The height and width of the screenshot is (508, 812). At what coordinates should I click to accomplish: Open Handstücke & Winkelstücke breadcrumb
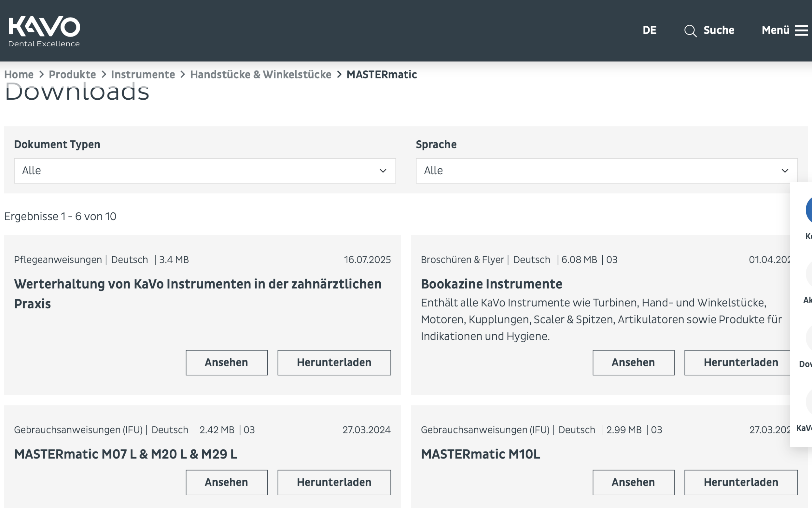(x=261, y=74)
